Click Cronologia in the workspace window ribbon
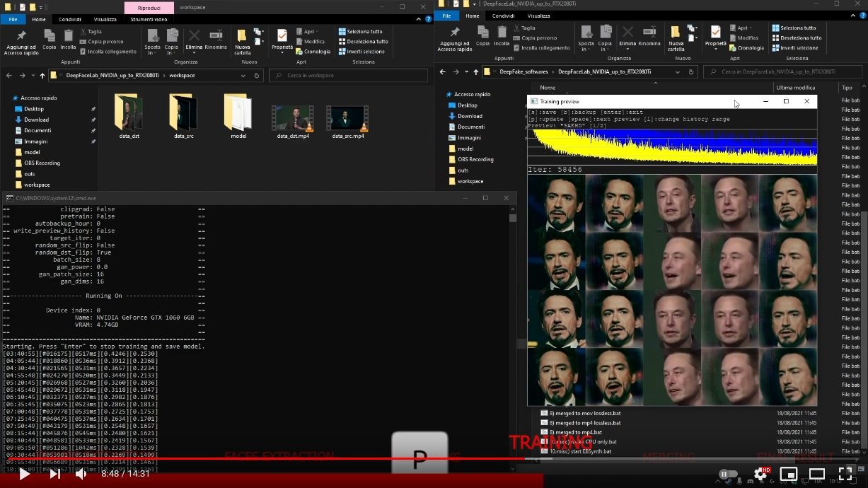868x488 pixels. (x=313, y=52)
